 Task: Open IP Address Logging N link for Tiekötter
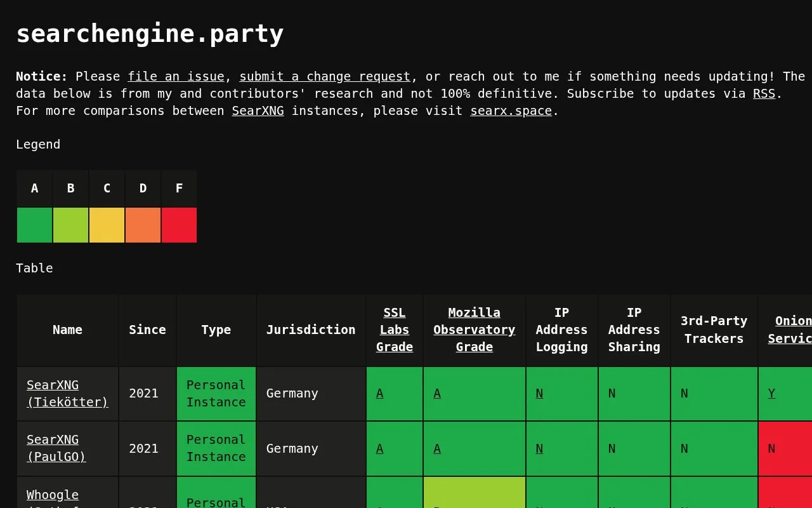coord(539,393)
